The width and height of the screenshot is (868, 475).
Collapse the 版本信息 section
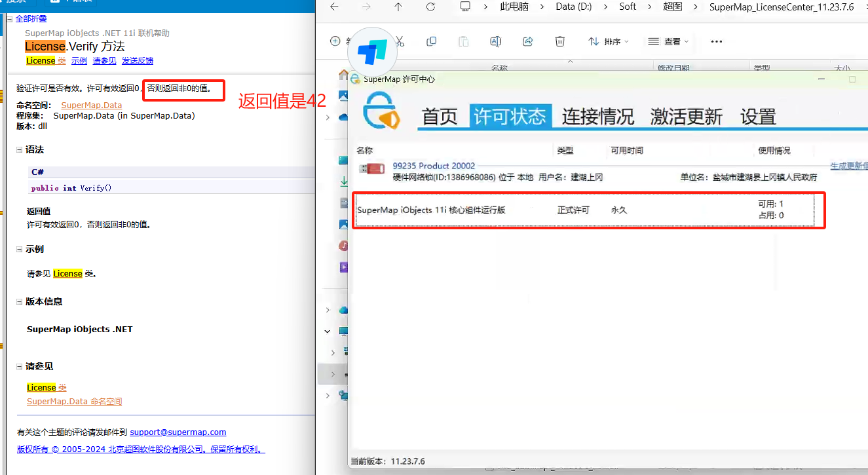click(20, 302)
